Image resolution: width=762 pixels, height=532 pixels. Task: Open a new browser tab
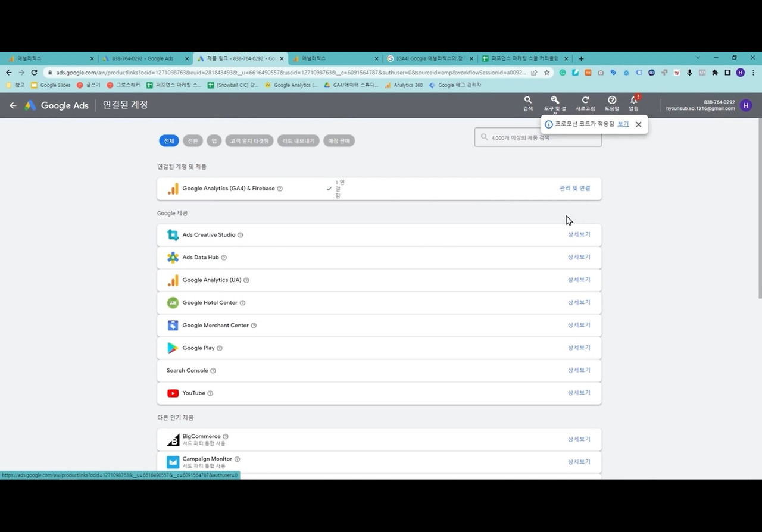point(581,58)
